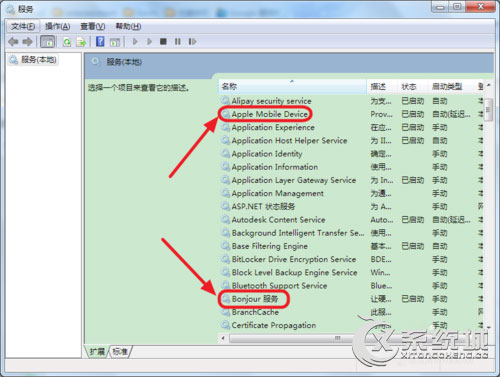Click the Stop service square icon

(x=163, y=42)
